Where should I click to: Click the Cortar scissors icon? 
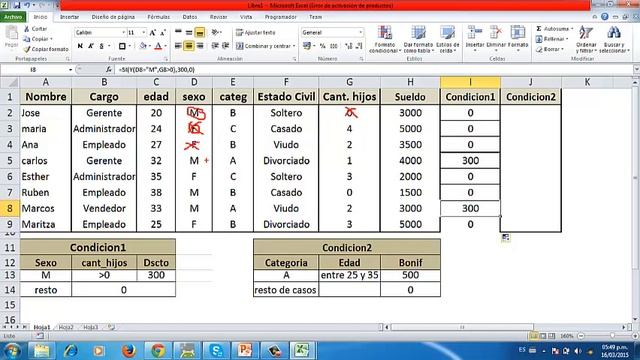pos(27,29)
